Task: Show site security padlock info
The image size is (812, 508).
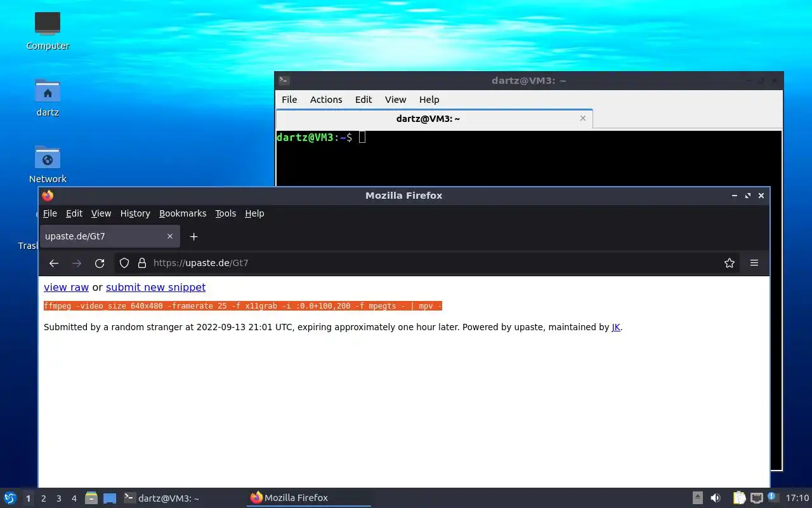Action: click(142, 263)
